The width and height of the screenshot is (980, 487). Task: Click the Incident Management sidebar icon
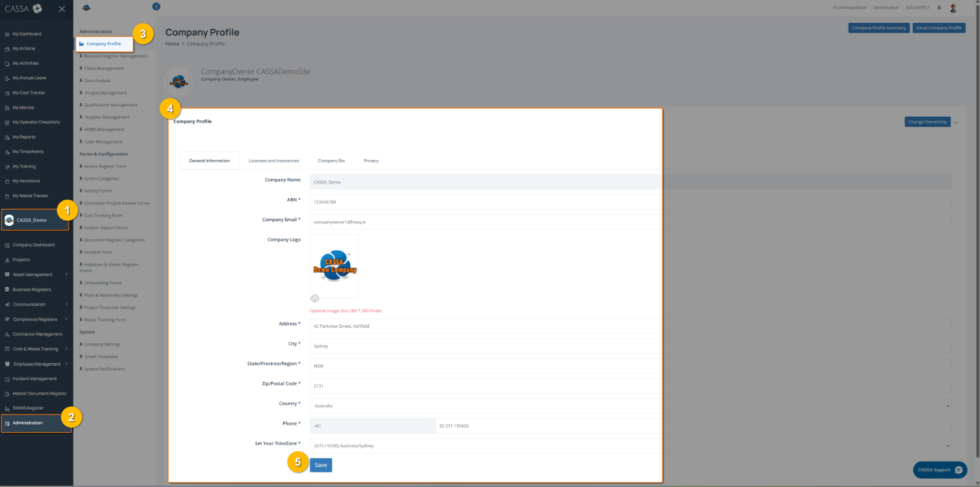click(x=7, y=379)
